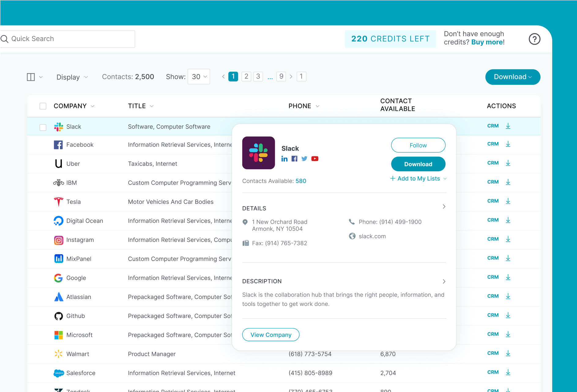Open Slack's Twitter icon
This screenshot has height=392, width=577.
[x=304, y=159]
